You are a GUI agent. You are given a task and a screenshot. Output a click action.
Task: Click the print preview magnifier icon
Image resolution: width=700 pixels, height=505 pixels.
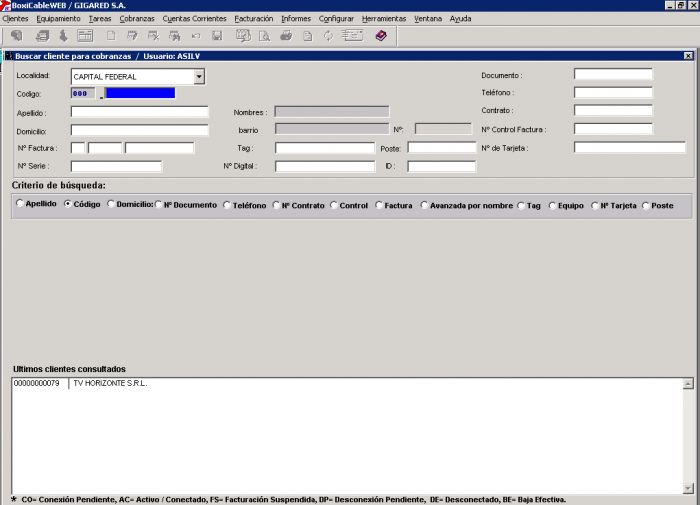[264, 36]
